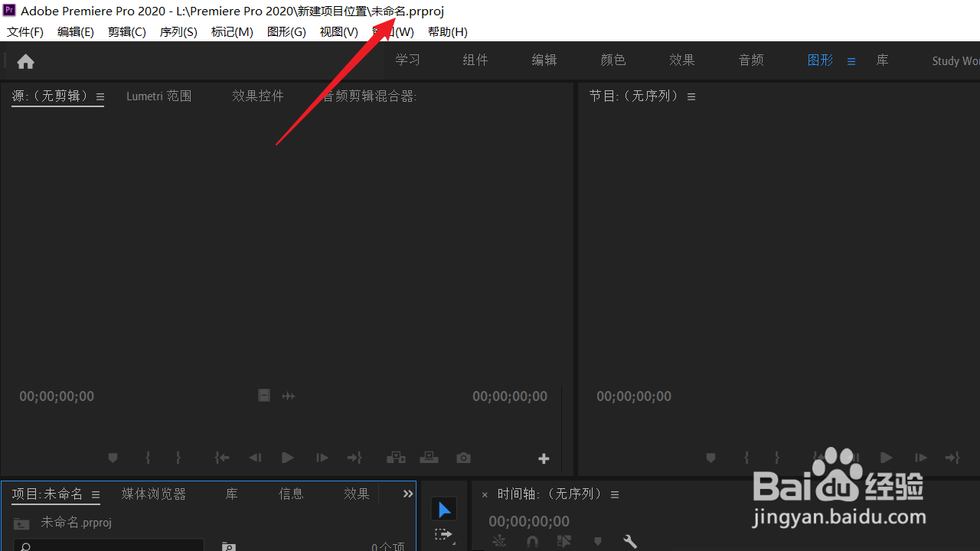
Task: Open the Source panel menu icon
Action: pyautogui.click(x=100, y=97)
